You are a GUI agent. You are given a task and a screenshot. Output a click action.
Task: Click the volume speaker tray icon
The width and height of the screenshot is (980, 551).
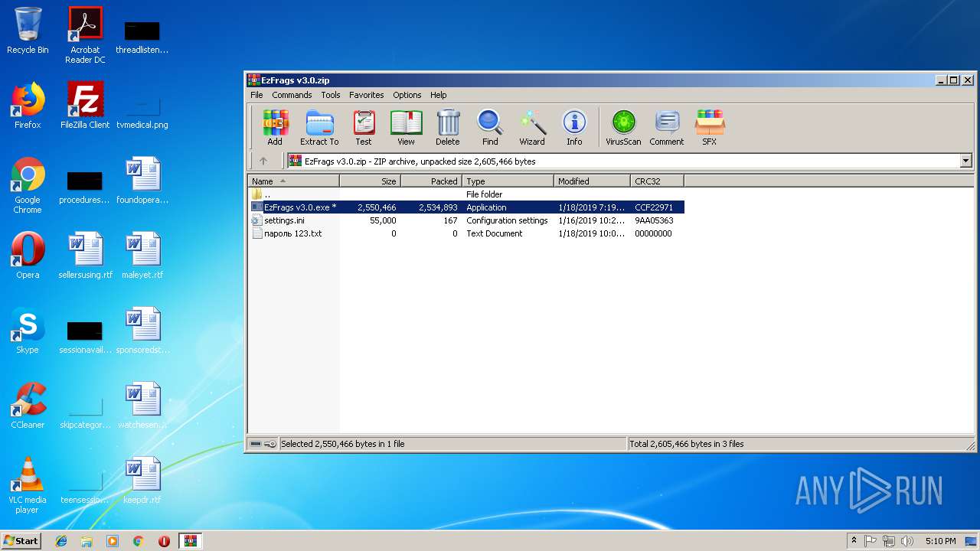[x=907, y=541]
